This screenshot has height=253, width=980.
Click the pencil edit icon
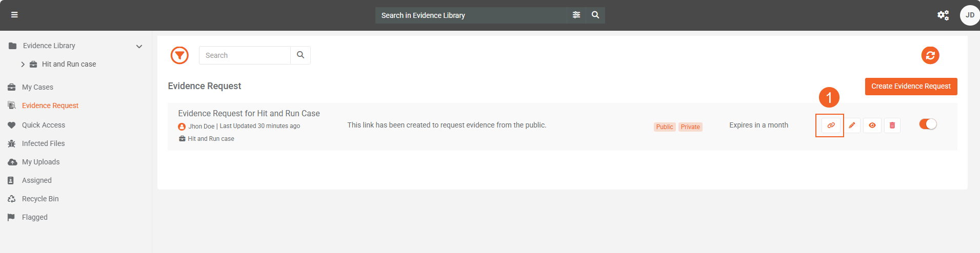[x=852, y=125]
